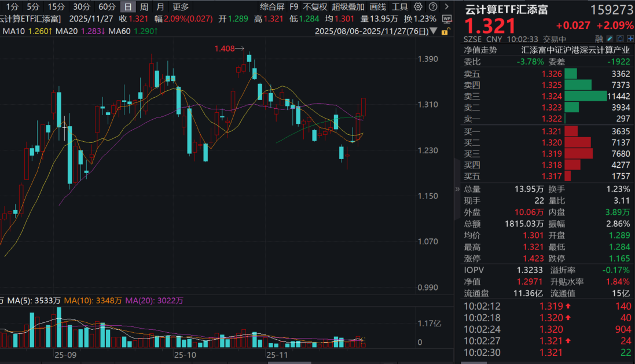Click the 融 margin trading badge
Screen dimensions: 635x364
[x=598, y=39]
